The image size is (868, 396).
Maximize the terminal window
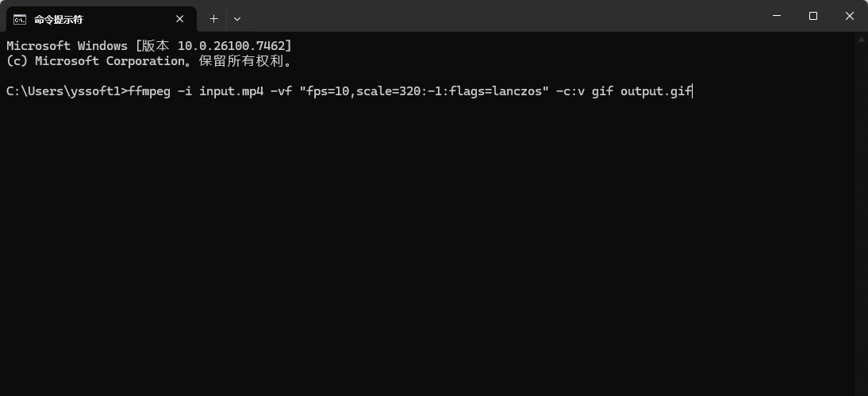tap(812, 16)
